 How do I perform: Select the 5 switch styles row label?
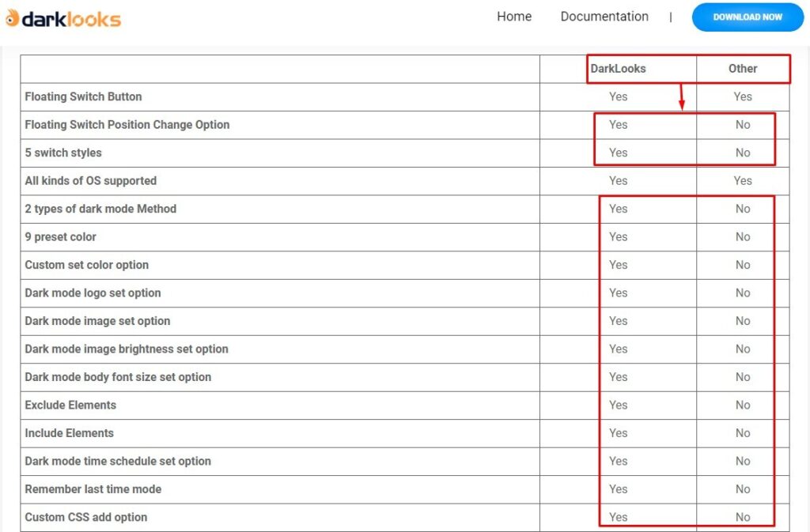63,153
